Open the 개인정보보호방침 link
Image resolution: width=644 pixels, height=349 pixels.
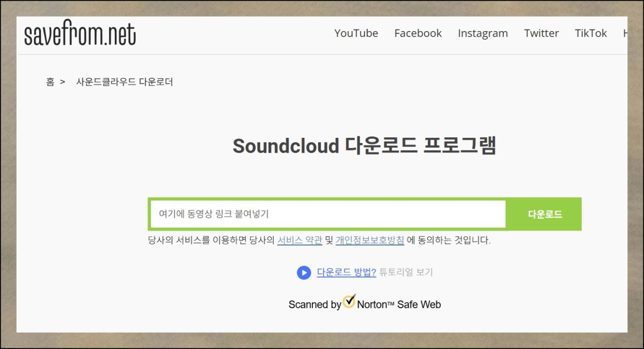click(370, 240)
